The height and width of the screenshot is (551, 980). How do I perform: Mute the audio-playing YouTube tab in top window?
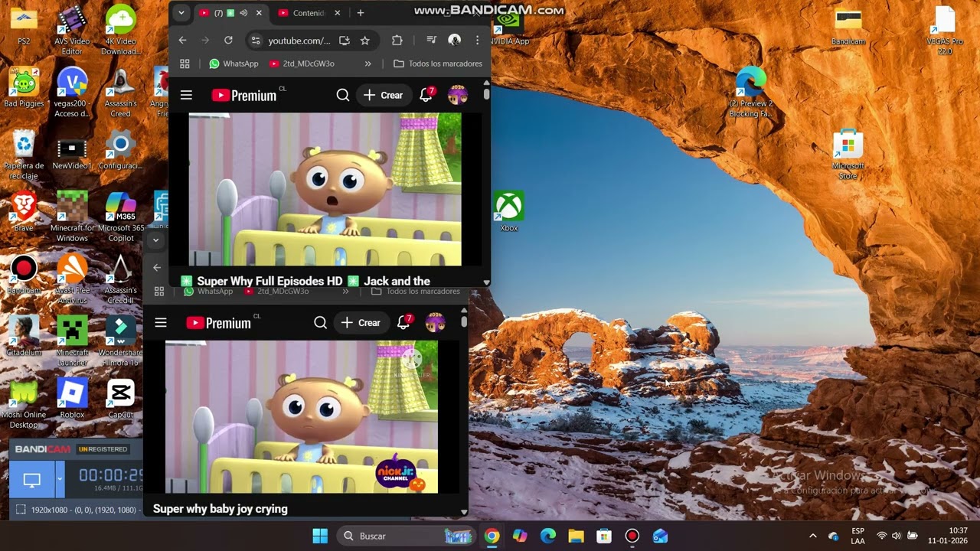(243, 13)
